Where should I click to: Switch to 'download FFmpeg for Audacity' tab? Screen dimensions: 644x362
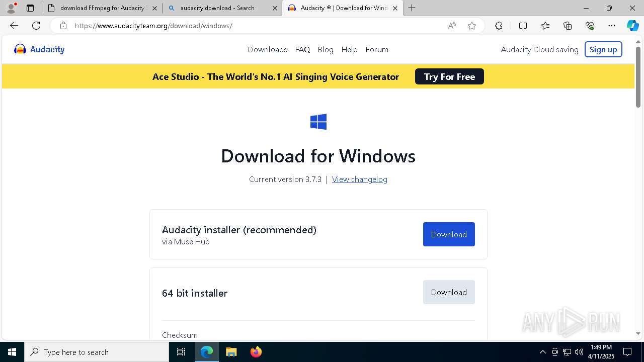pyautogui.click(x=102, y=8)
